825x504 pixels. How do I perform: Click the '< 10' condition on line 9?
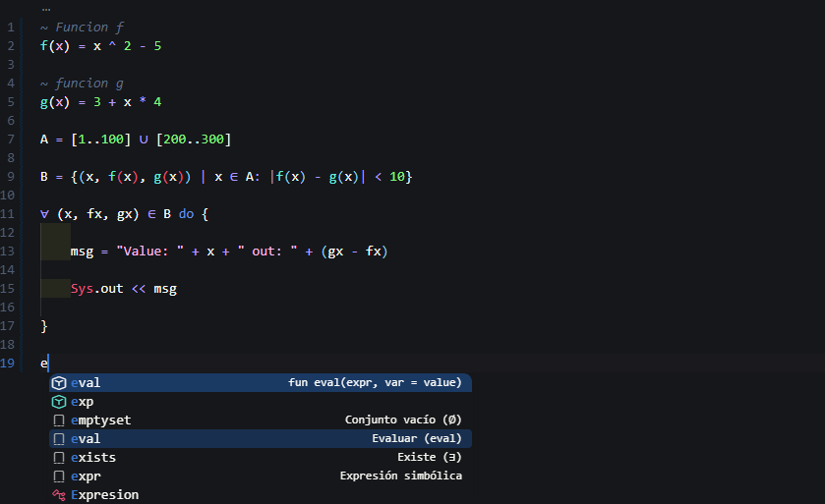point(389,177)
